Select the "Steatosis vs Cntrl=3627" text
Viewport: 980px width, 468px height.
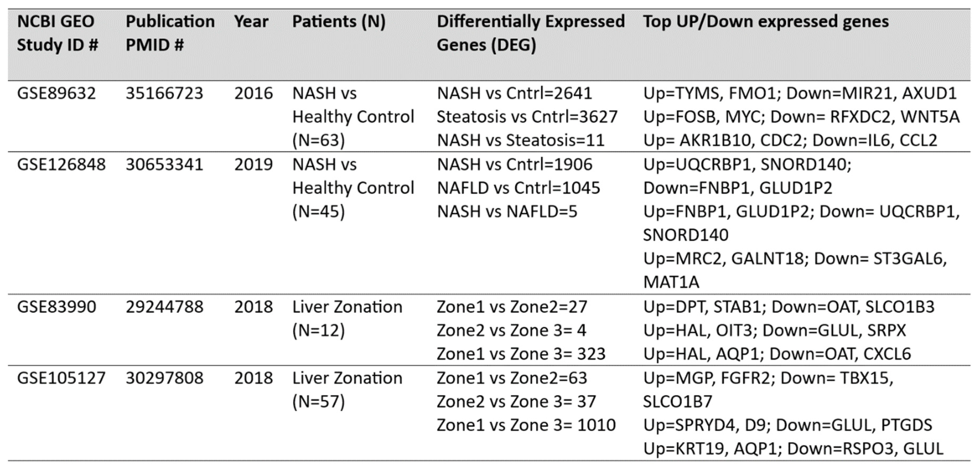tap(527, 117)
